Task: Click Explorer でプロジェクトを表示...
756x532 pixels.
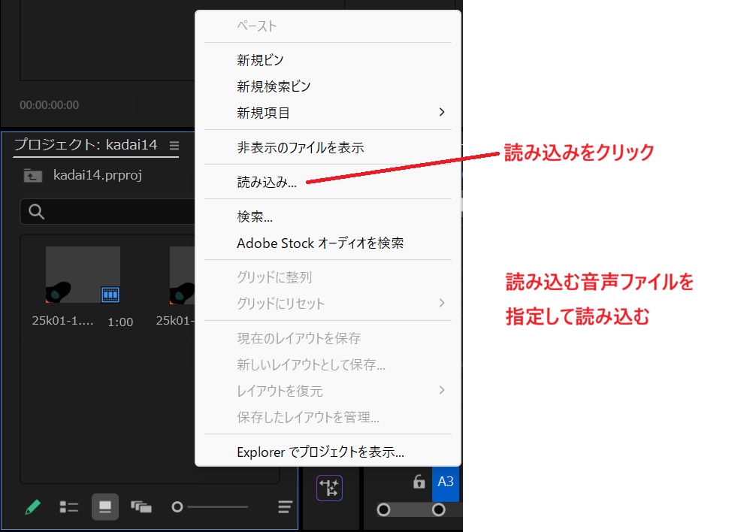Action: pos(320,452)
